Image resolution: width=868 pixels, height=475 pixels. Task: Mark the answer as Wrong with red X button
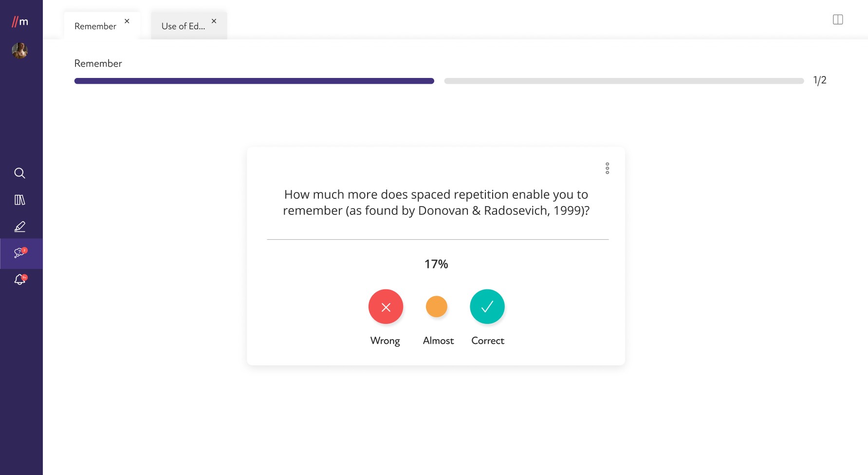(386, 307)
